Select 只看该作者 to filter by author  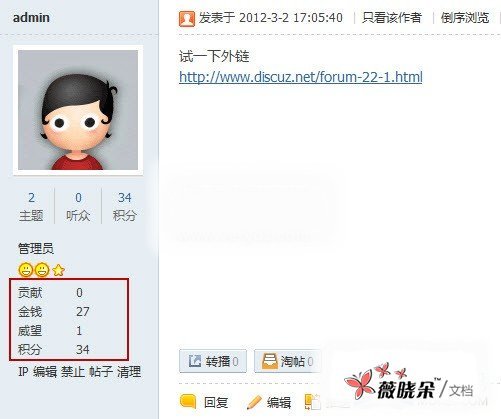[392, 18]
